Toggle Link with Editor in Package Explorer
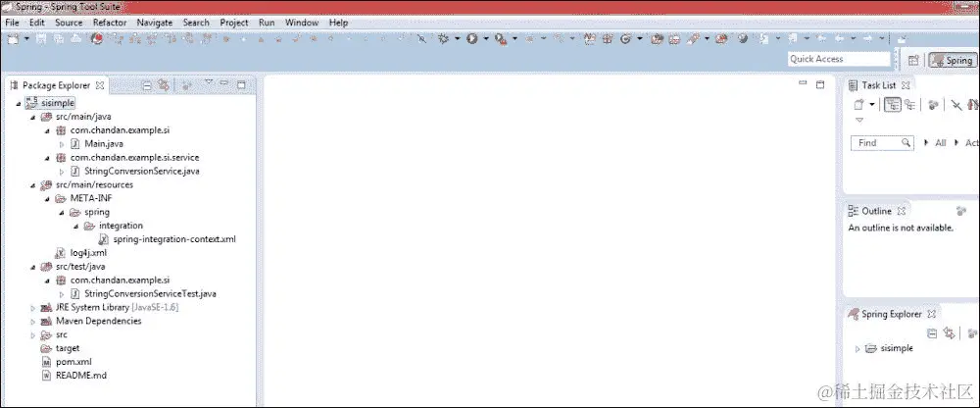The width and height of the screenshot is (980, 408). pyautogui.click(x=164, y=85)
